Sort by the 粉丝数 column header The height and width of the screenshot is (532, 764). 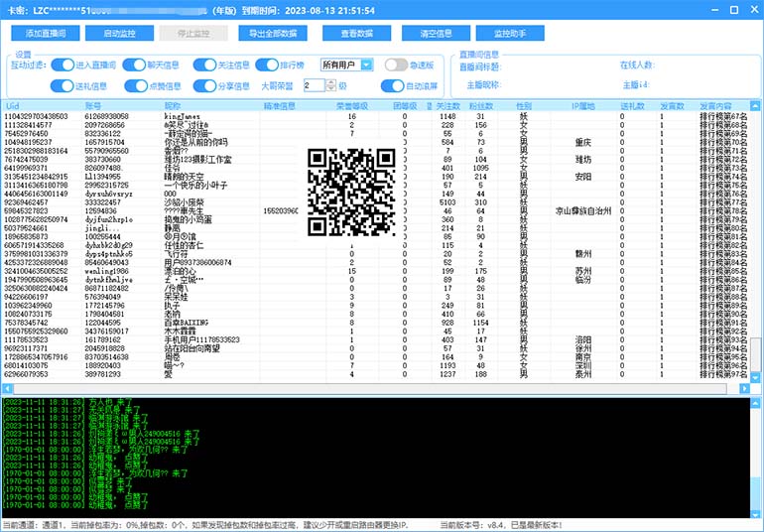[x=481, y=105]
